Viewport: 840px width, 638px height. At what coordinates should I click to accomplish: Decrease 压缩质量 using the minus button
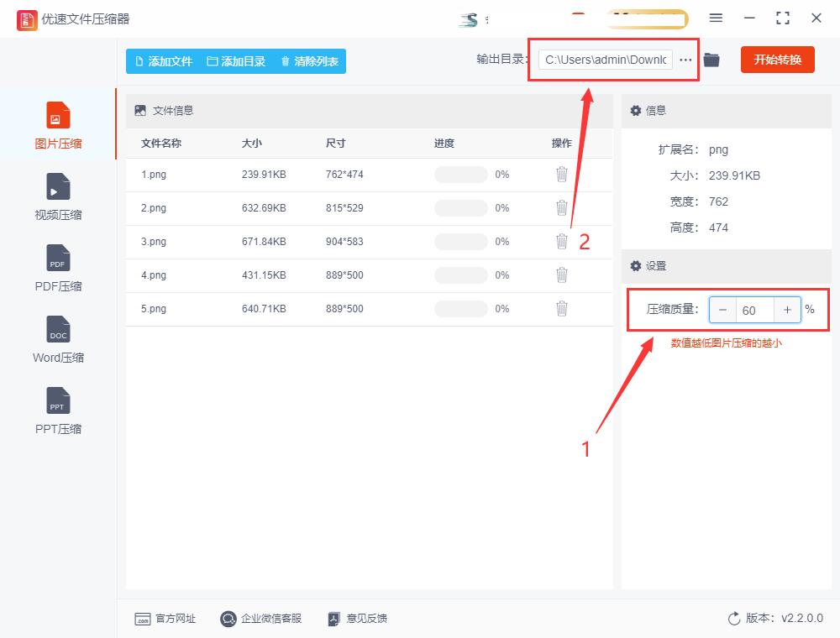point(722,310)
